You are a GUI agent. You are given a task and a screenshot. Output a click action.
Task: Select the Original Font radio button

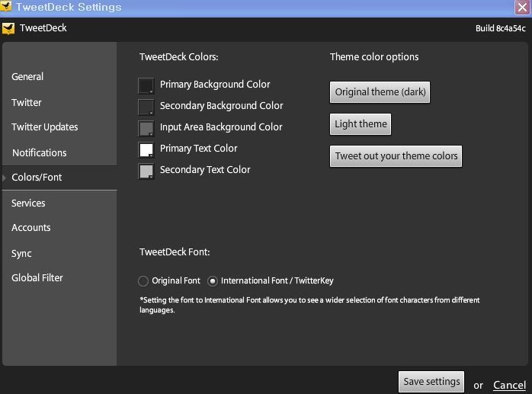[x=143, y=281]
